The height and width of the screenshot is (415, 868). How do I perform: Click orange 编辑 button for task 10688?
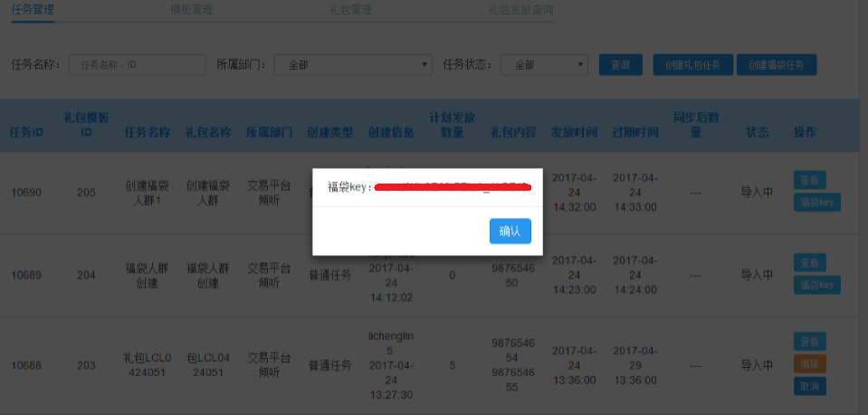[x=809, y=363]
